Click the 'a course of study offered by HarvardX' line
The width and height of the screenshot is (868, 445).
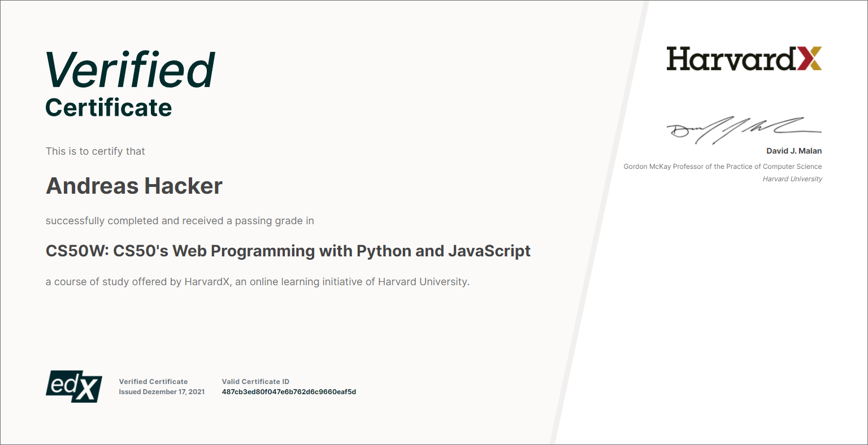(x=258, y=282)
